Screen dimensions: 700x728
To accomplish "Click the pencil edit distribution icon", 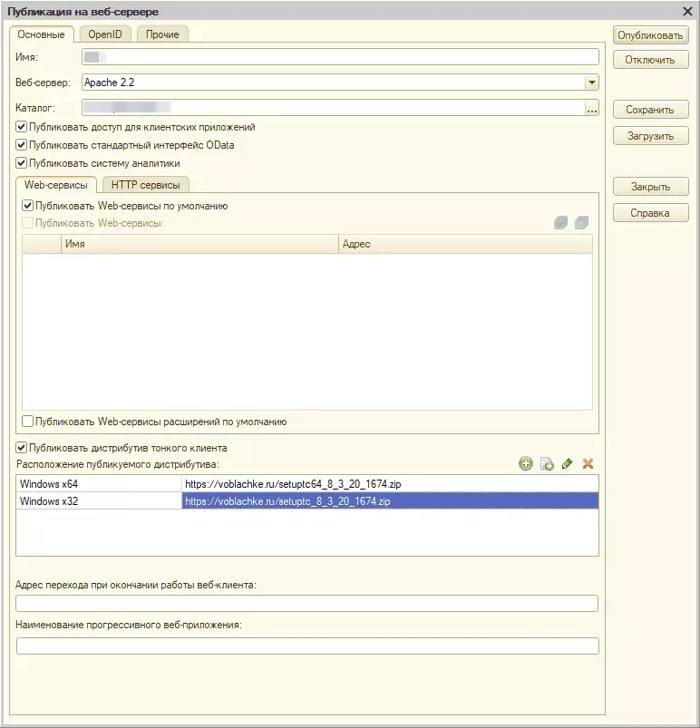I will 568,463.
